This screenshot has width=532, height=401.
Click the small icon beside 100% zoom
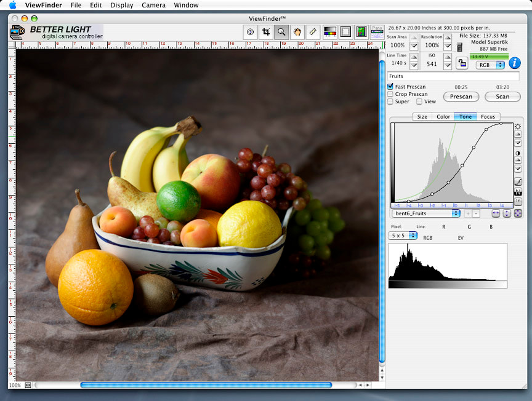28,385
